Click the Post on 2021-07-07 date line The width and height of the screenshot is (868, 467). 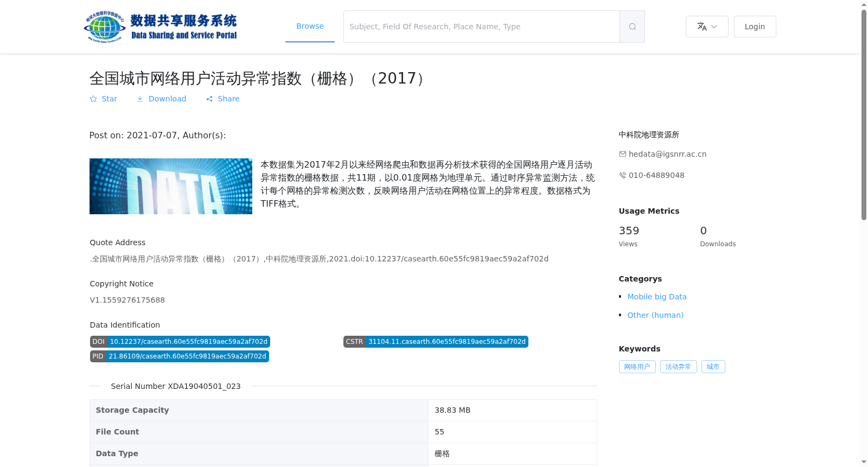pos(157,135)
